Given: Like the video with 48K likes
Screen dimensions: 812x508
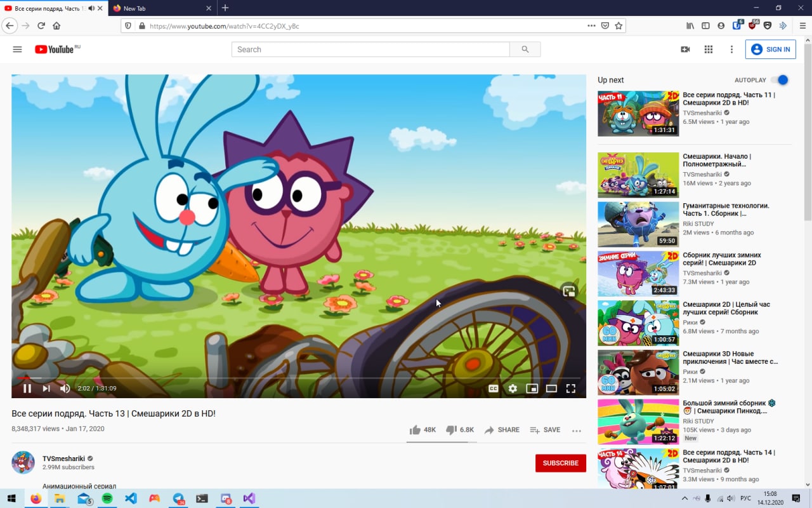Looking at the screenshot, I should [422, 430].
